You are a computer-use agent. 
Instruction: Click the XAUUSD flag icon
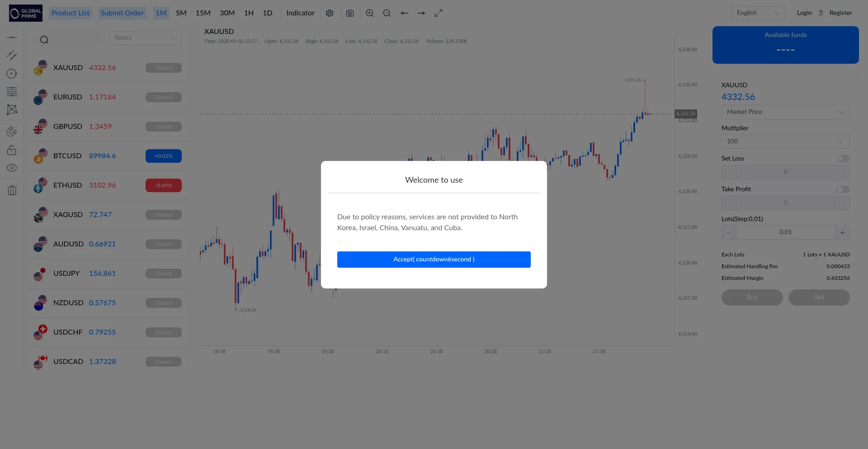coord(40,68)
